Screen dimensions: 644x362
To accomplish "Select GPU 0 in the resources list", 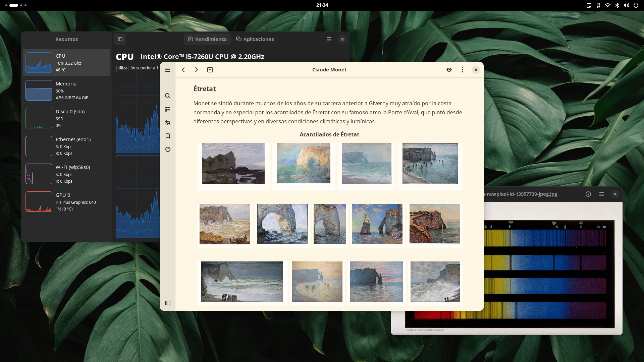I will coord(66,202).
